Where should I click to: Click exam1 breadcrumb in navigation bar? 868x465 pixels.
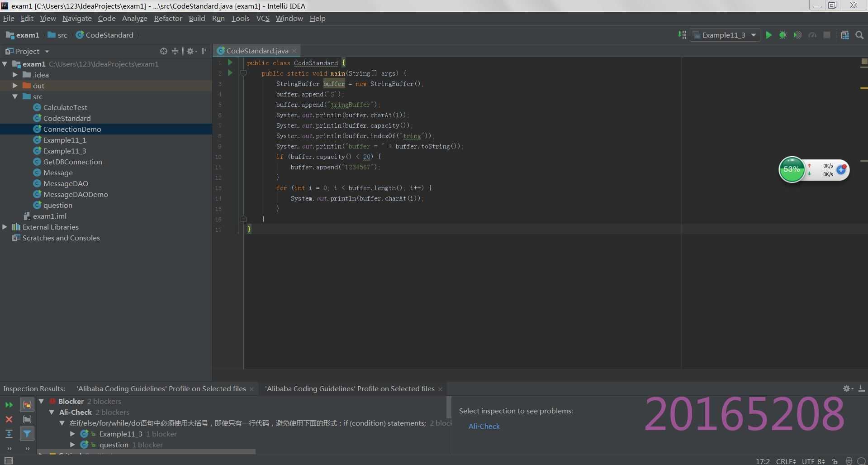click(23, 35)
